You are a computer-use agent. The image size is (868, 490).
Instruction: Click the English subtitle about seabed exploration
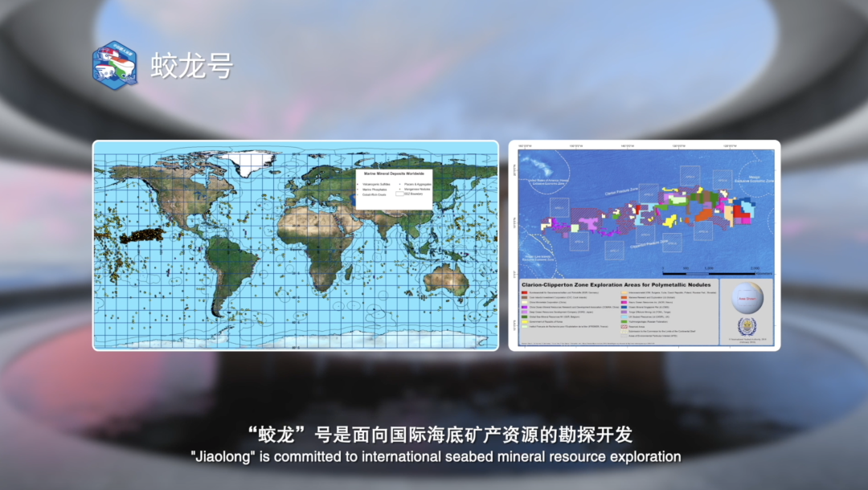pyautogui.click(x=436, y=457)
